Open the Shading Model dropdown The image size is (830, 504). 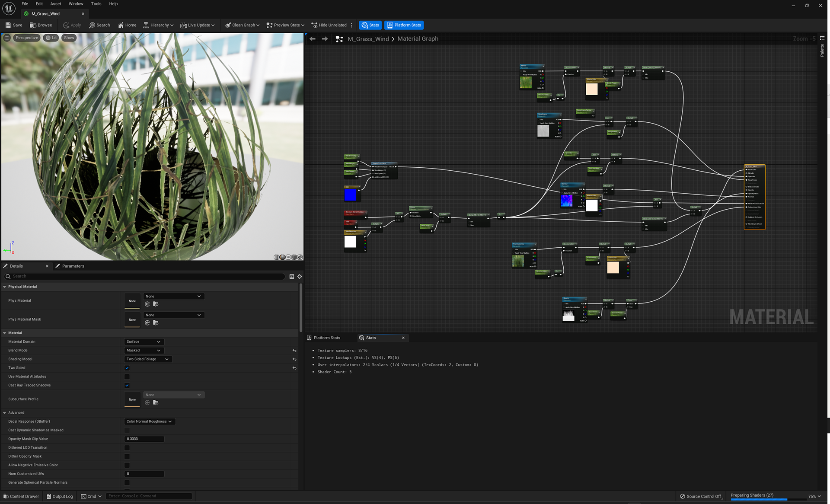click(148, 359)
